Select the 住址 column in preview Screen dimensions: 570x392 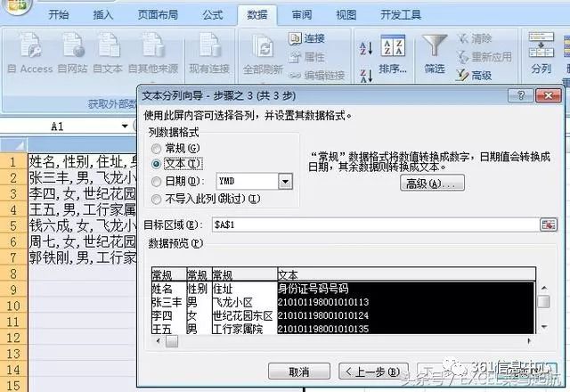(245, 302)
